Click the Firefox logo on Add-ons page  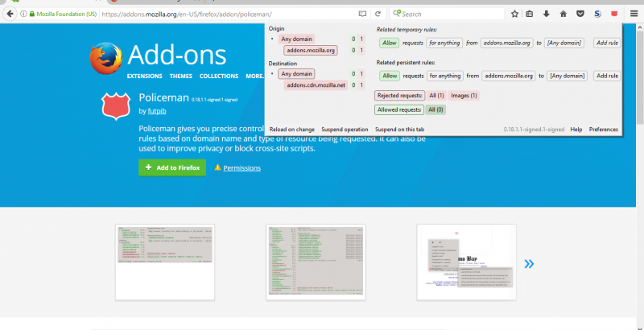106,58
